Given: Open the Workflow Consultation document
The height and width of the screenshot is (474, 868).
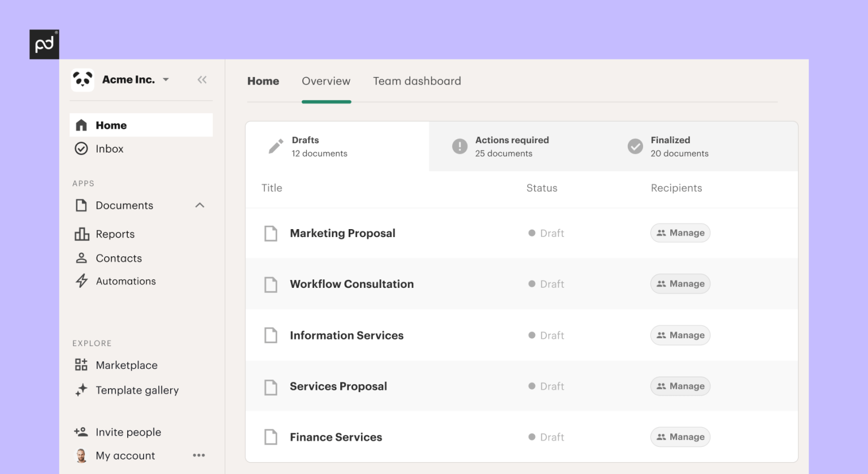Looking at the screenshot, I should click(x=351, y=284).
